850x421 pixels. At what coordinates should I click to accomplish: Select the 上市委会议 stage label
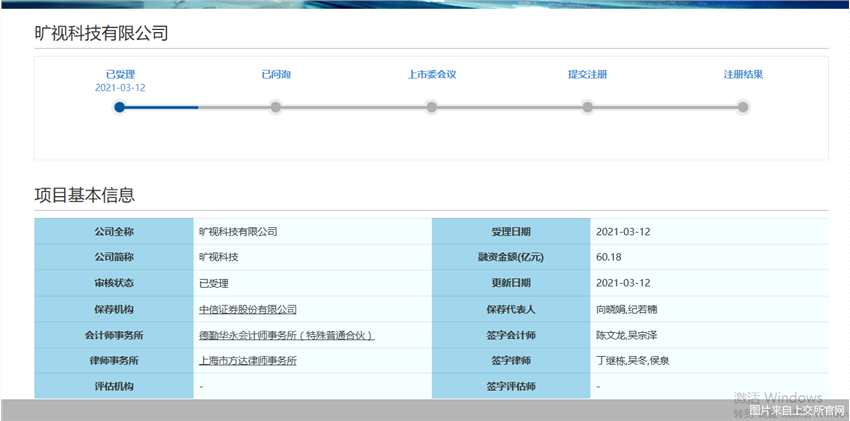(432, 75)
